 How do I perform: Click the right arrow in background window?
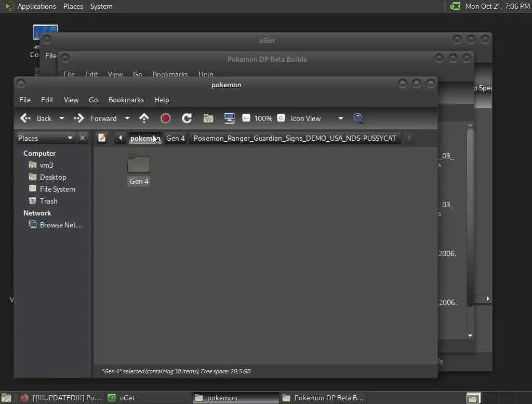487,299
